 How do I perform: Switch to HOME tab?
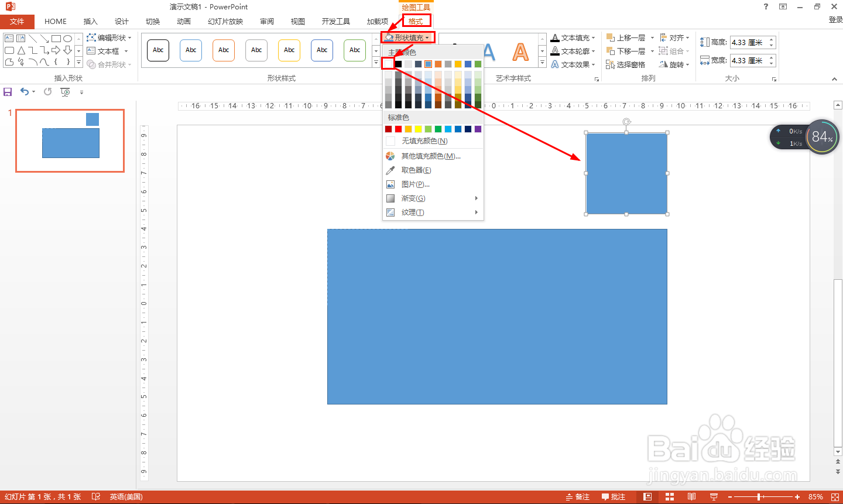(x=56, y=22)
